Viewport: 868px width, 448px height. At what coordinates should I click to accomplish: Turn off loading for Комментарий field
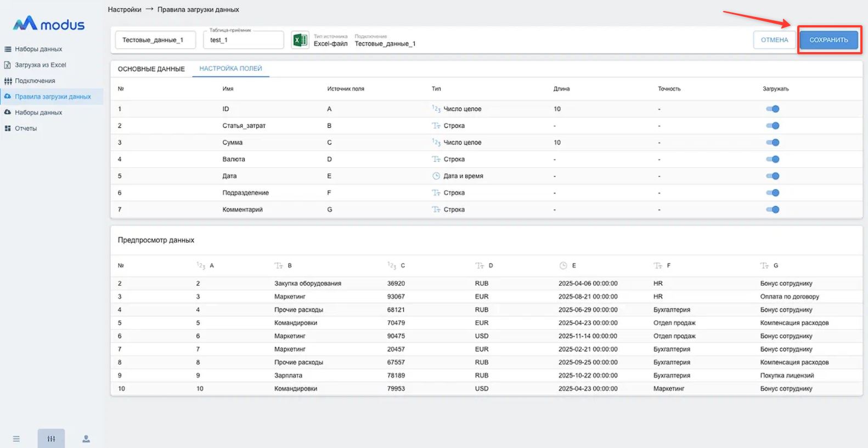coord(773,209)
